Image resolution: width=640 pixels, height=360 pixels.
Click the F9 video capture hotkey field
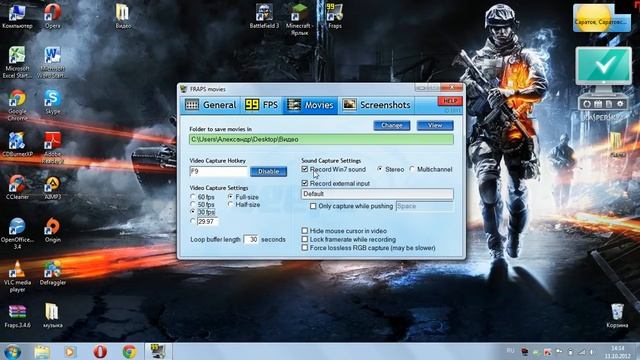click(218, 171)
